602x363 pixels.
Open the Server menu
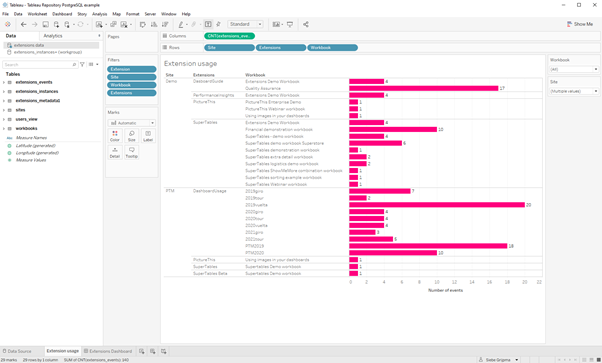[150, 14]
